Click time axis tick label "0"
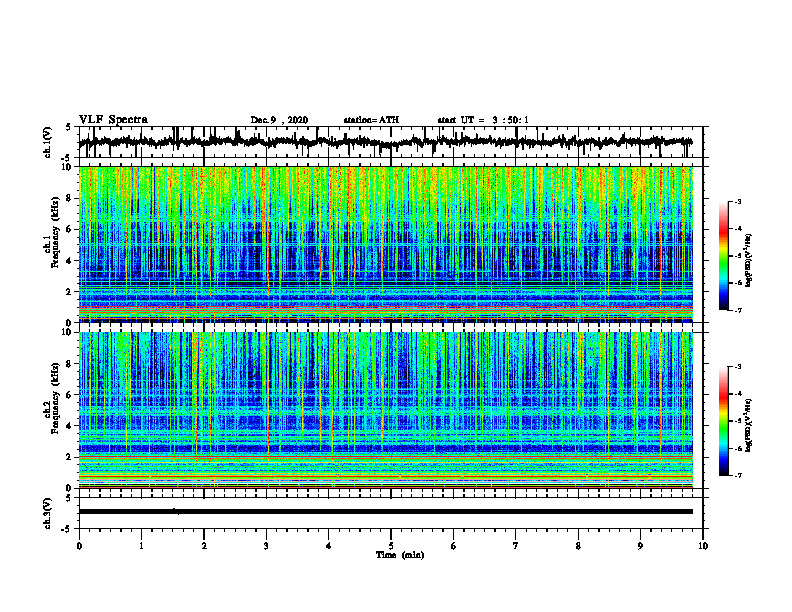792x612 pixels. coord(79,546)
